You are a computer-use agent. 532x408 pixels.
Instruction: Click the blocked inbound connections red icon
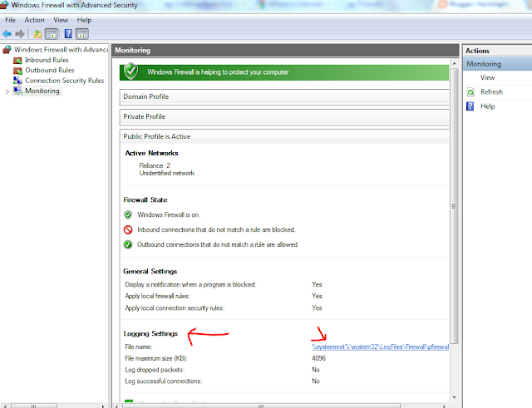[128, 229]
